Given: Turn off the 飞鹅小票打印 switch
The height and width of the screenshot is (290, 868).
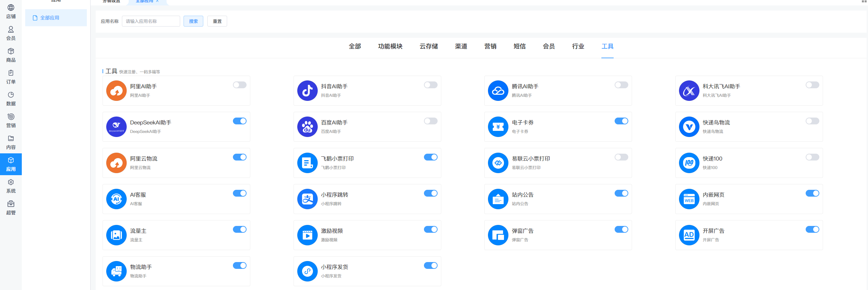Looking at the screenshot, I should tap(431, 157).
